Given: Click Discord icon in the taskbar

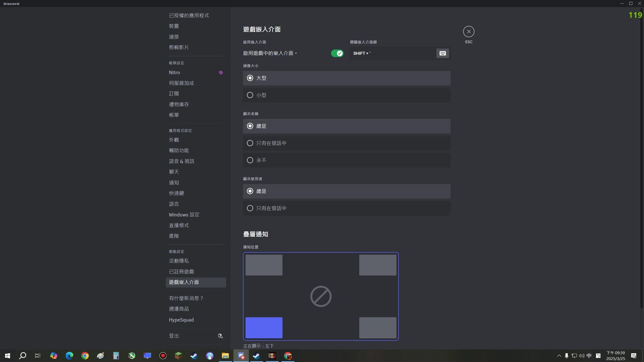Looking at the screenshot, I should (x=241, y=356).
